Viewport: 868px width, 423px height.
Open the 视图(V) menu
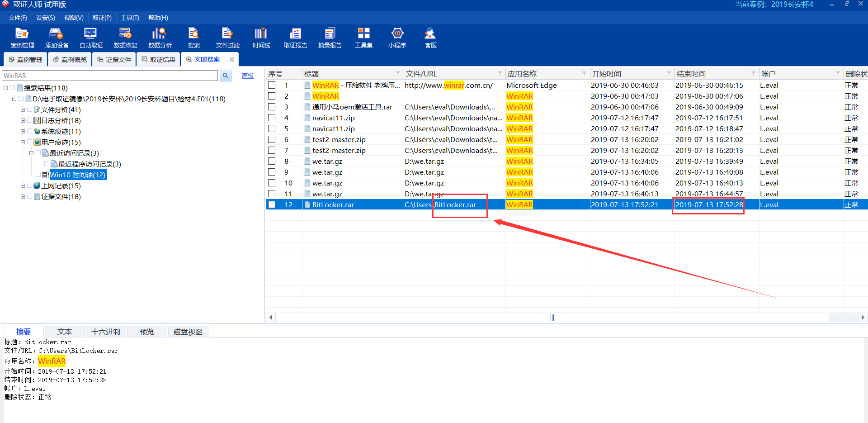point(74,18)
